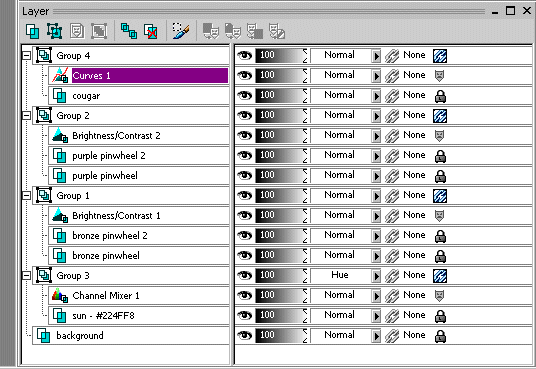Click Normal blend mode text on Group 1 row
536x369 pixels.
point(339,195)
